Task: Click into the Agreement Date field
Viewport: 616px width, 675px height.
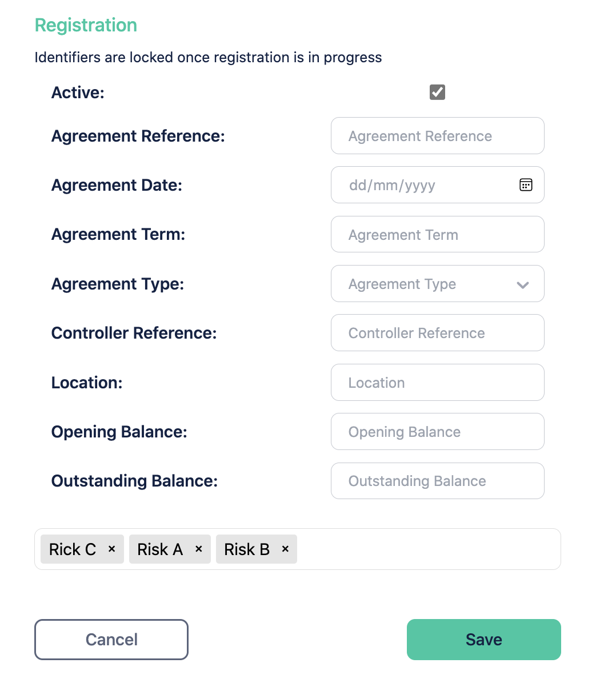Action: coord(423,185)
